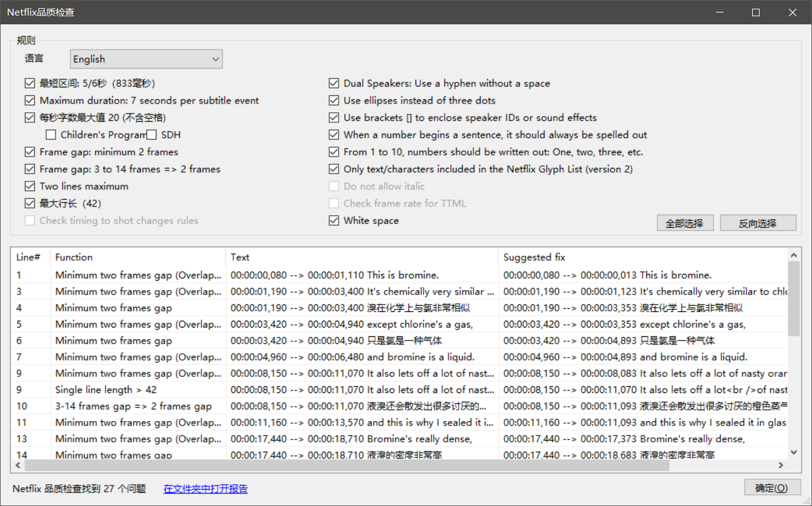Enable the Children's Program checkbox
812x506 pixels.
[x=51, y=134]
